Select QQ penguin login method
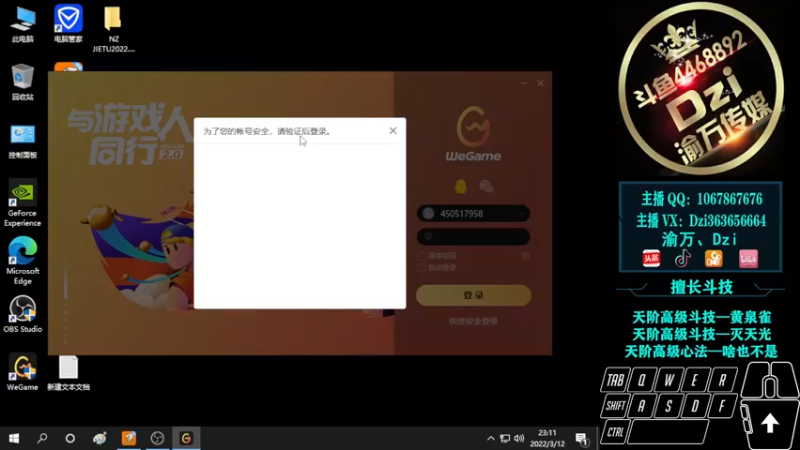The width and height of the screenshot is (800, 450). click(461, 186)
